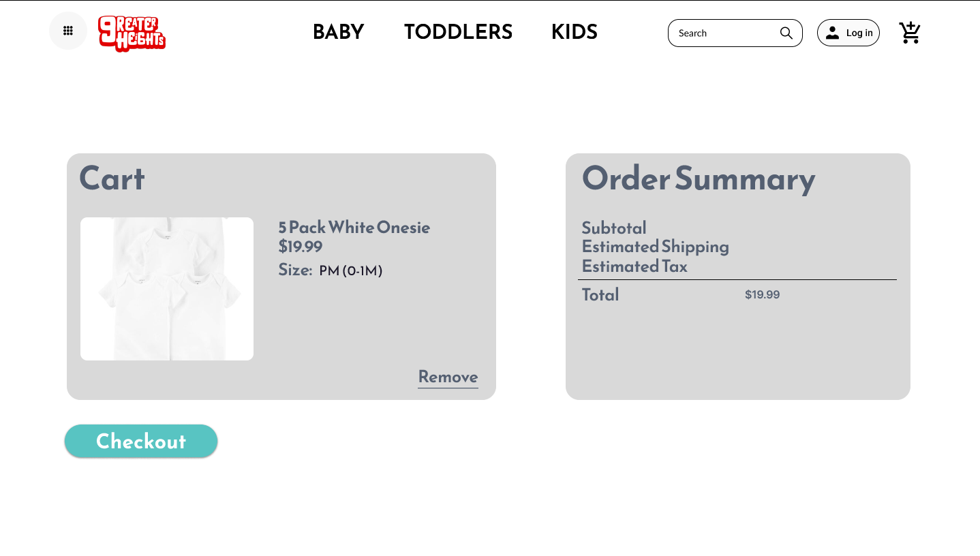Select the KIDS menu item

[x=574, y=32]
